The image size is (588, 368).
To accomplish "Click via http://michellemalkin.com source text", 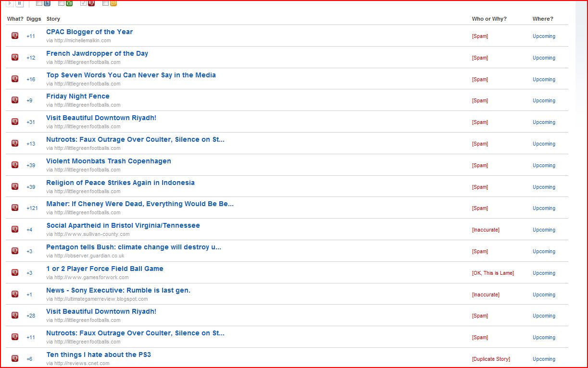I will point(78,40).
